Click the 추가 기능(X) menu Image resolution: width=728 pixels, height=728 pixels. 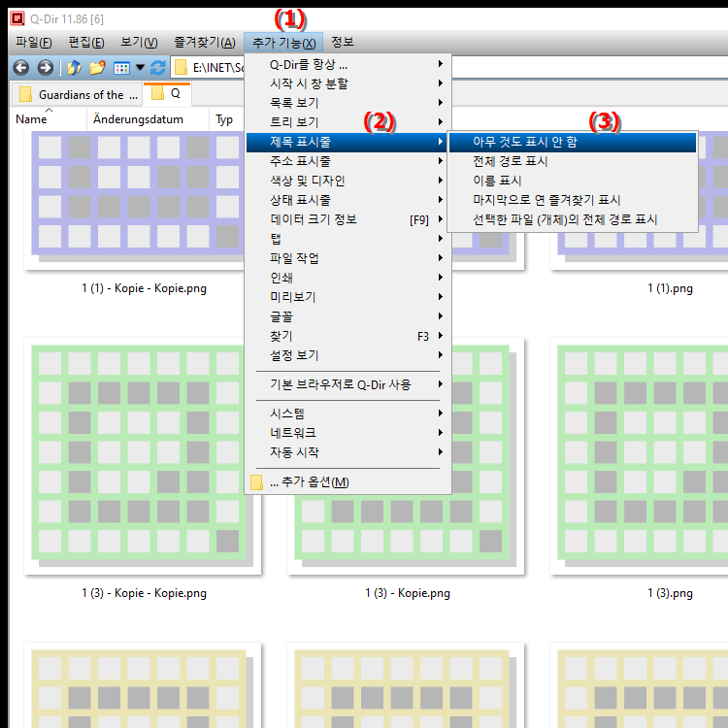tap(283, 43)
